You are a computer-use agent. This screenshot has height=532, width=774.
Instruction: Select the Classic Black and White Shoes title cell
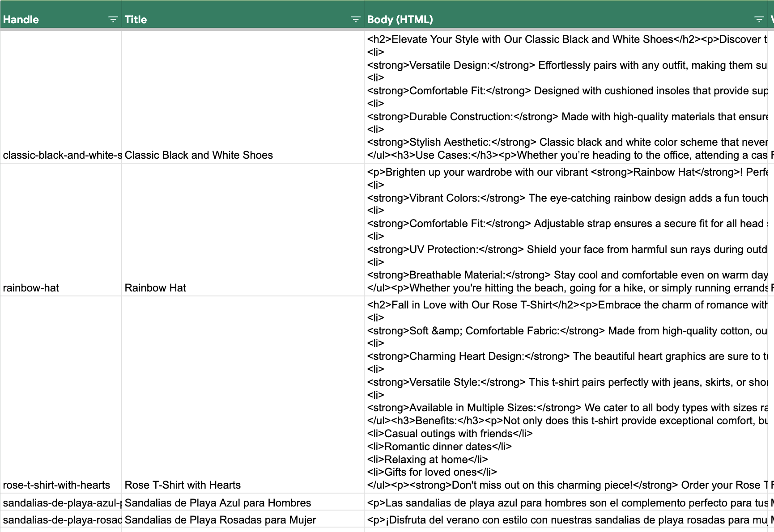[243, 97]
